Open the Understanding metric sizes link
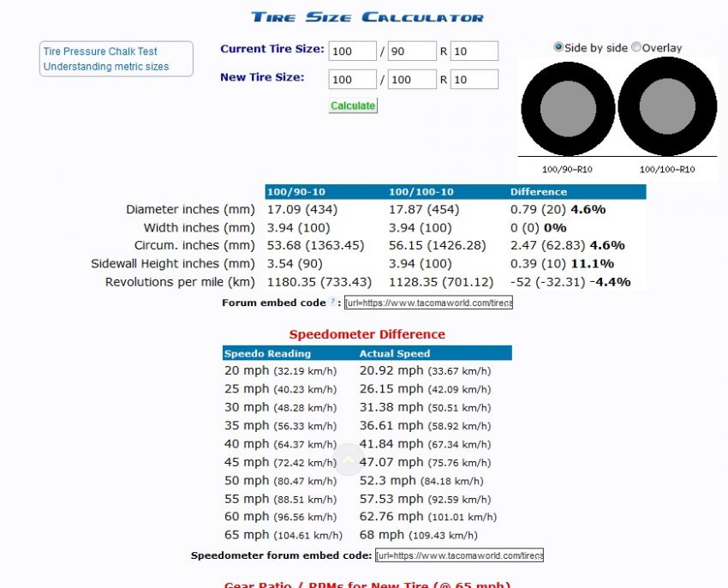Viewport: 728px width, 588px height. [x=106, y=67]
